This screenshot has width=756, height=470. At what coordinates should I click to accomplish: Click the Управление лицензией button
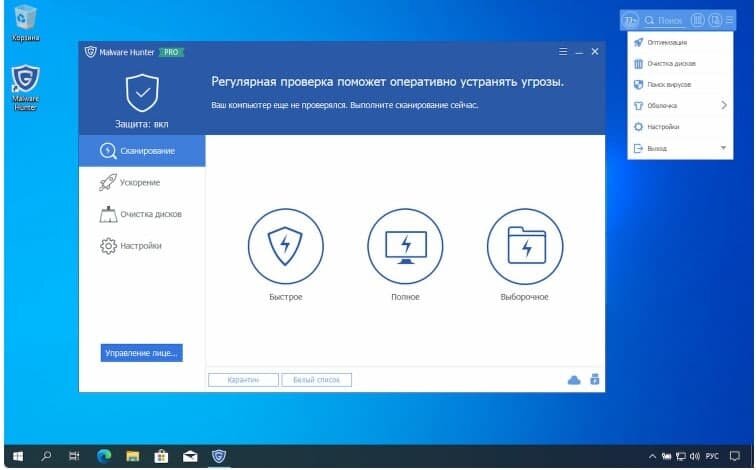(x=141, y=353)
